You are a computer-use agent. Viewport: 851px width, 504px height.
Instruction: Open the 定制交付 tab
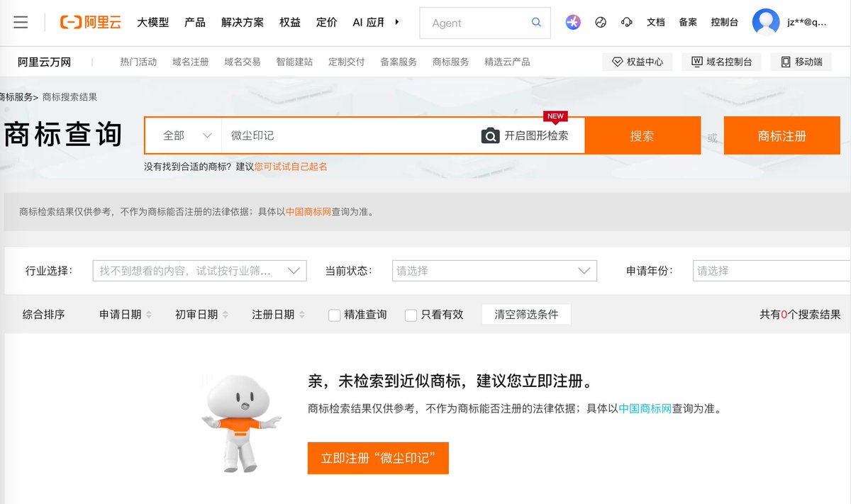pos(347,62)
